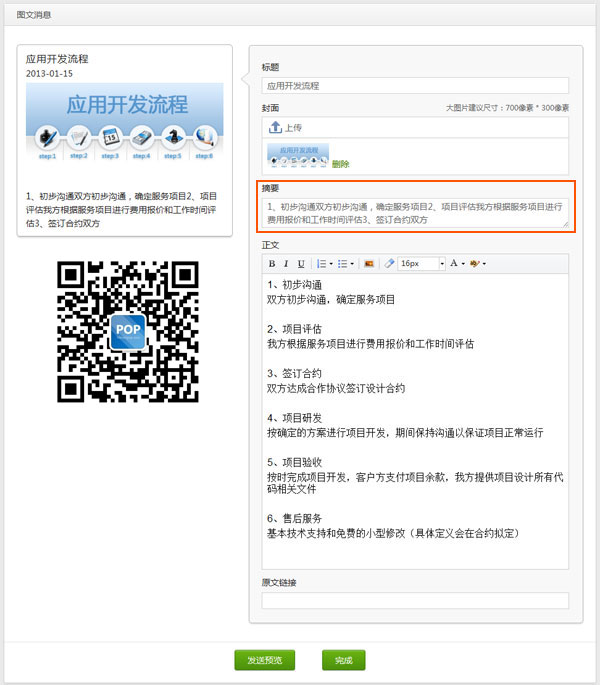Image resolution: width=600 pixels, height=685 pixels.
Task: Click the 4、项目研发 heading in the editor
Action: click(295, 418)
